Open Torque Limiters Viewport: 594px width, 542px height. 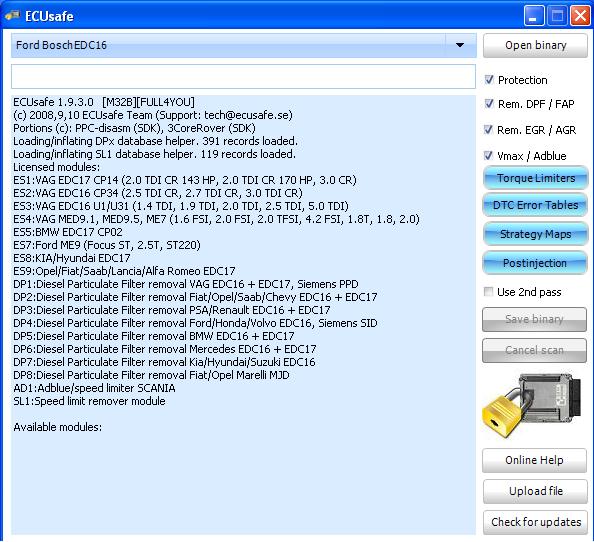(535, 178)
